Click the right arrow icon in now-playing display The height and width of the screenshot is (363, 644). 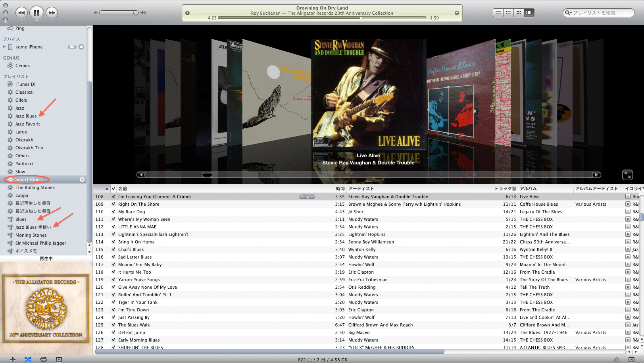457,13
